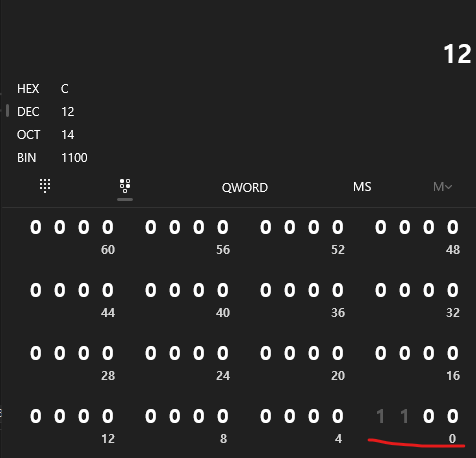Toggle the bit above label 24
This screenshot has width=476, height=458.
click(223, 353)
